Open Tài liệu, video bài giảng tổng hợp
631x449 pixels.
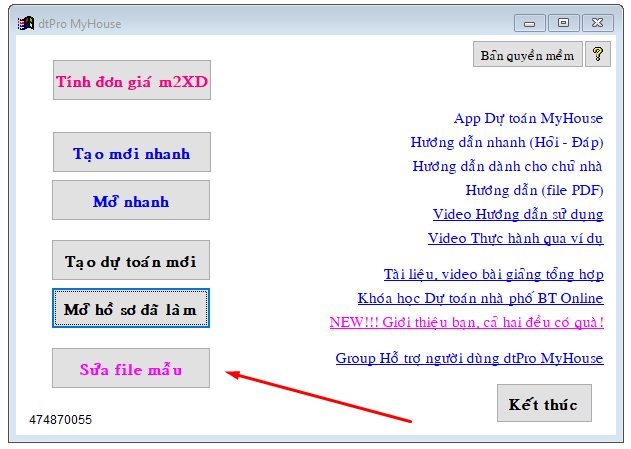[493, 274]
